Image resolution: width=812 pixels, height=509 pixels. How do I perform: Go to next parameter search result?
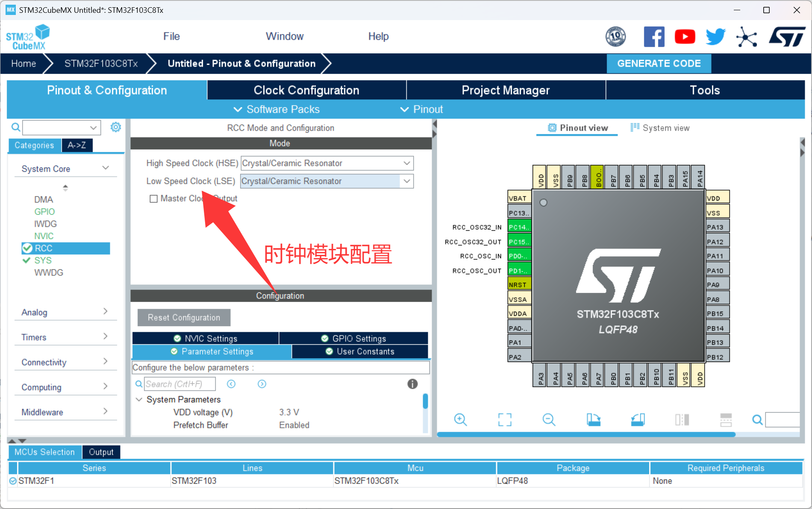[262, 384]
